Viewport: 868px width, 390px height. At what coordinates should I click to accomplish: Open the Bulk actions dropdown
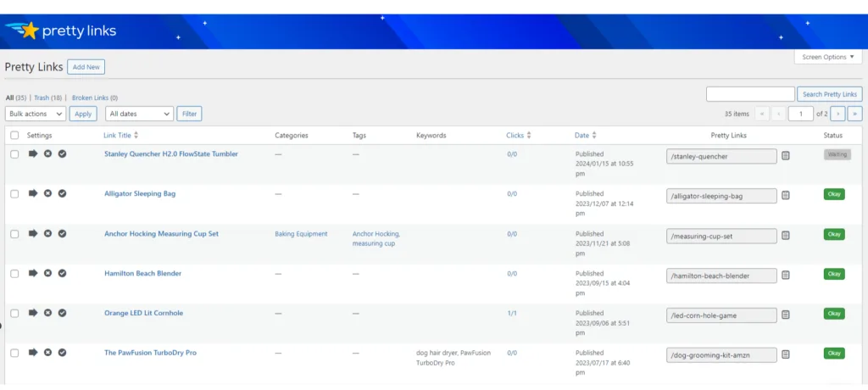(x=36, y=114)
